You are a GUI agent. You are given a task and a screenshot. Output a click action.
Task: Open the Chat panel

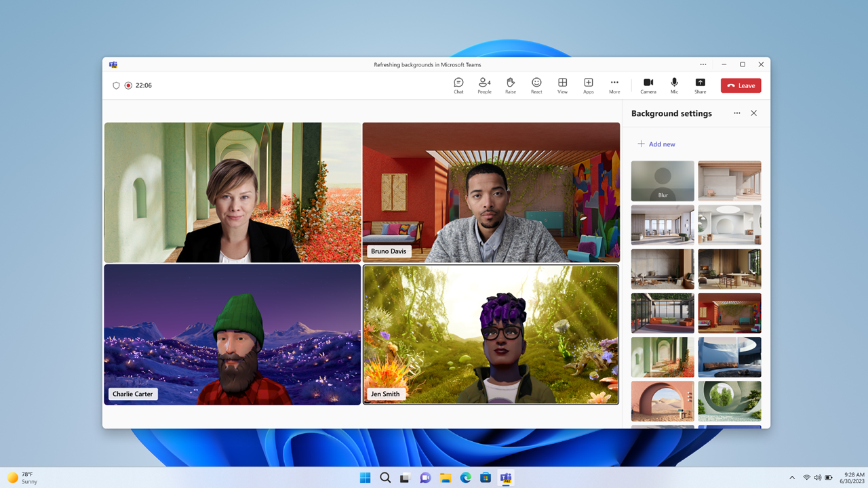(x=458, y=85)
